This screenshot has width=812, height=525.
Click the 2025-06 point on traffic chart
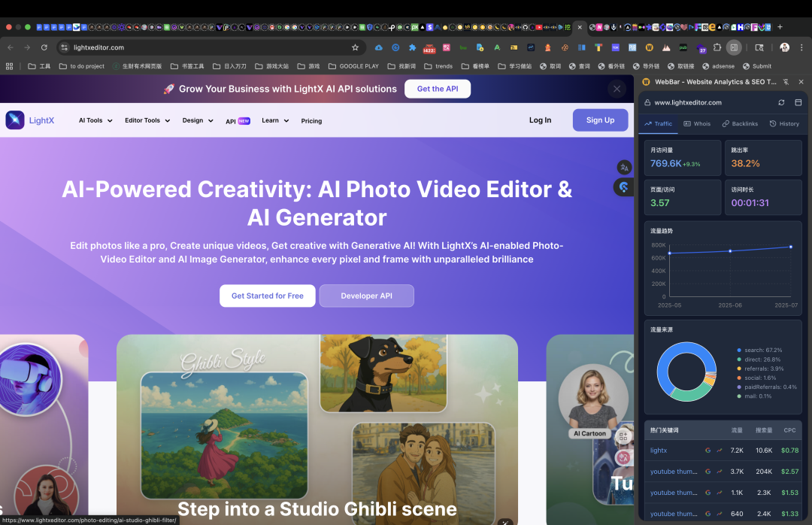pyautogui.click(x=730, y=251)
